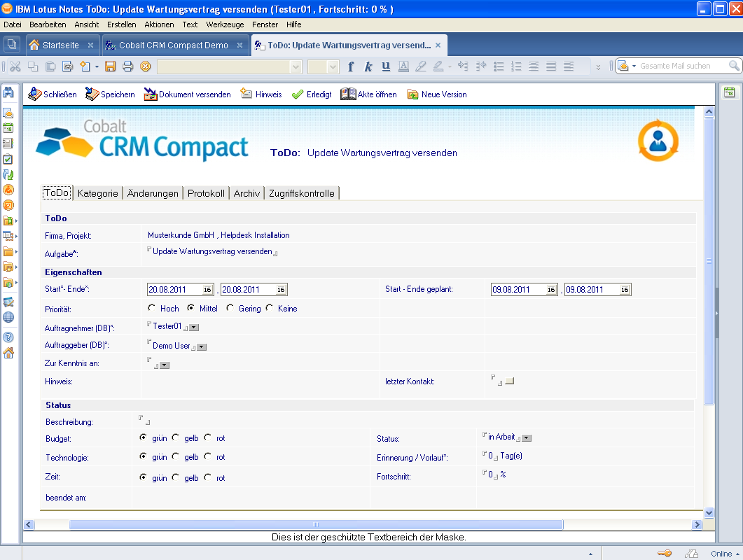The image size is (743, 560).
Task: Click the orange Stop icon
Action: point(146,66)
